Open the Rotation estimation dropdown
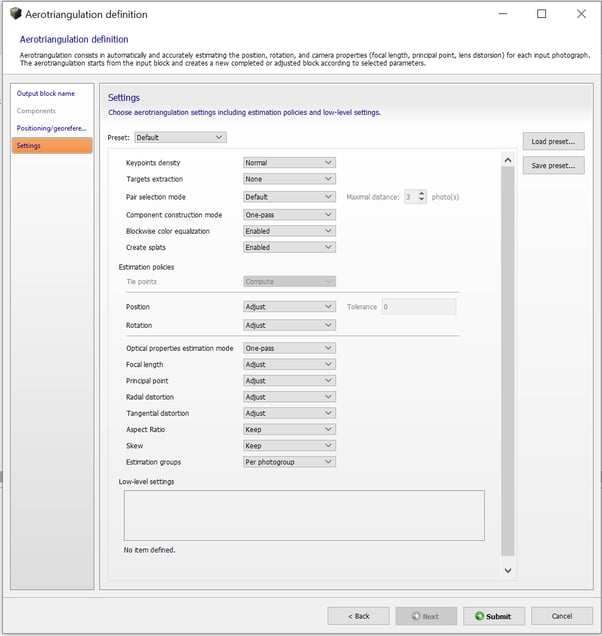This screenshot has width=602, height=636. coord(289,325)
